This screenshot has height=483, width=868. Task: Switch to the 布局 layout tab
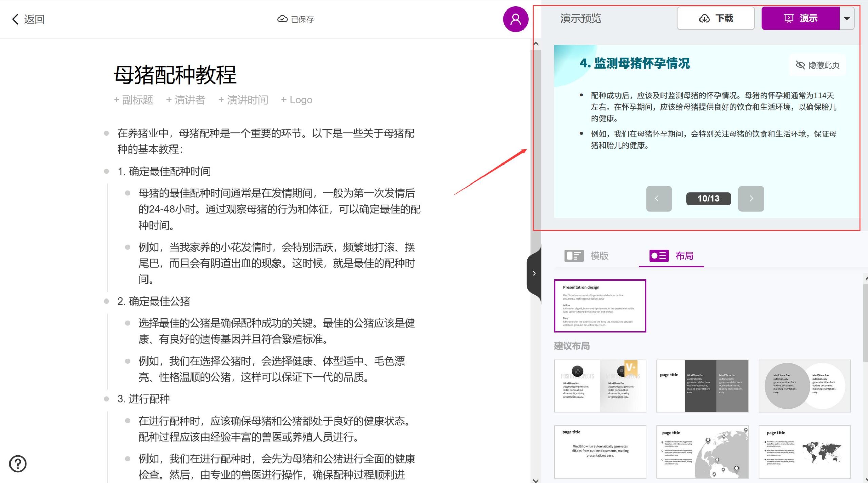[671, 256]
